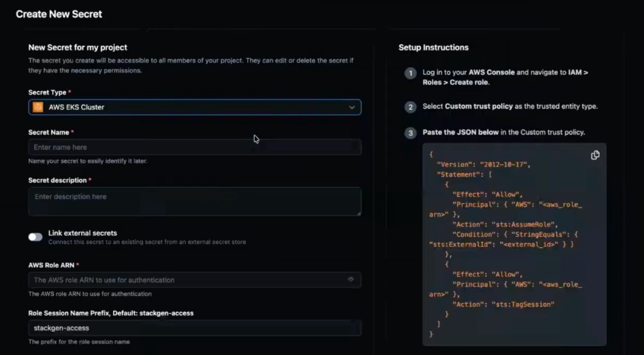Reveal the AWS Role ARN with the eye icon
644x355 pixels.
tap(351, 280)
